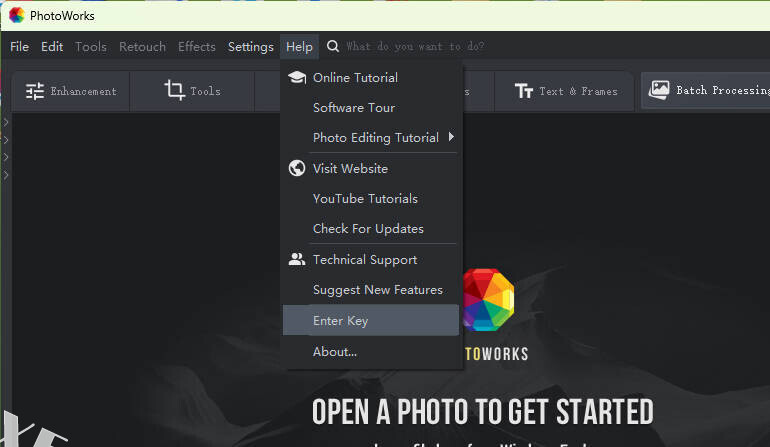This screenshot has height=447, width=770.
Task: Click the Enhancement sliders icon
Action: [x=35, y=91]
